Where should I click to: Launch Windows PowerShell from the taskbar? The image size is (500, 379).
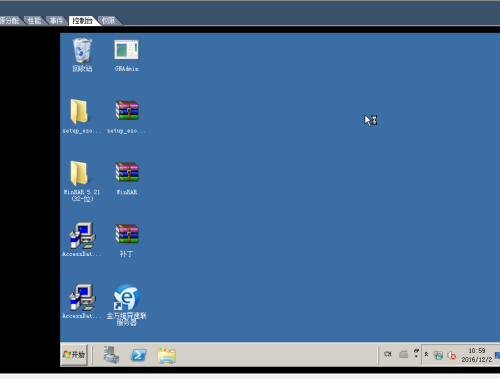(139, 355)
